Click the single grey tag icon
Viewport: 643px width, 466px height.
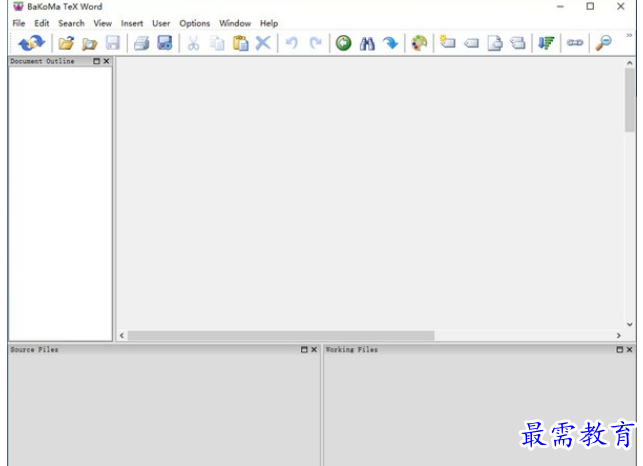pos(471,43)
